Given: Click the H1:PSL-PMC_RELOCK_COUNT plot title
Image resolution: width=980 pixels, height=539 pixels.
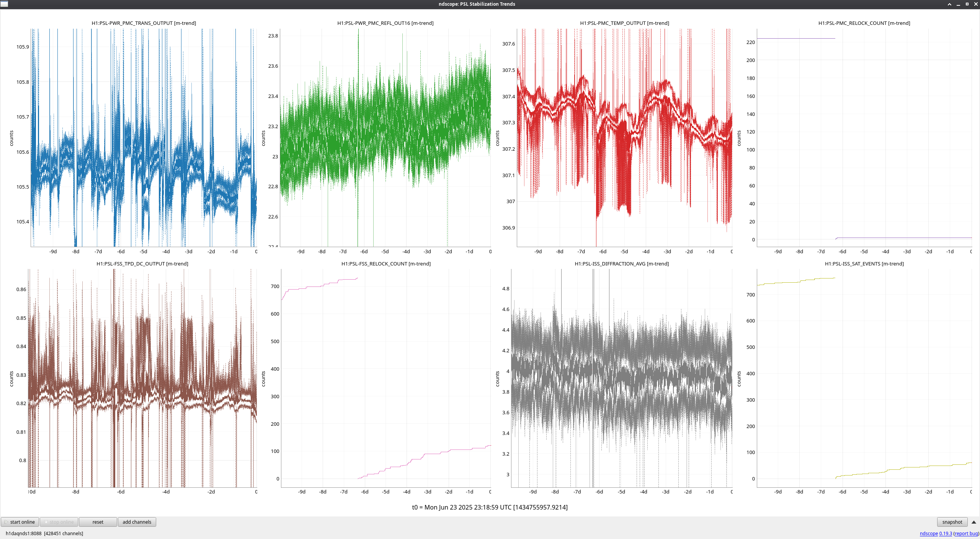Looking at the screenshot, I should (864, 23).
